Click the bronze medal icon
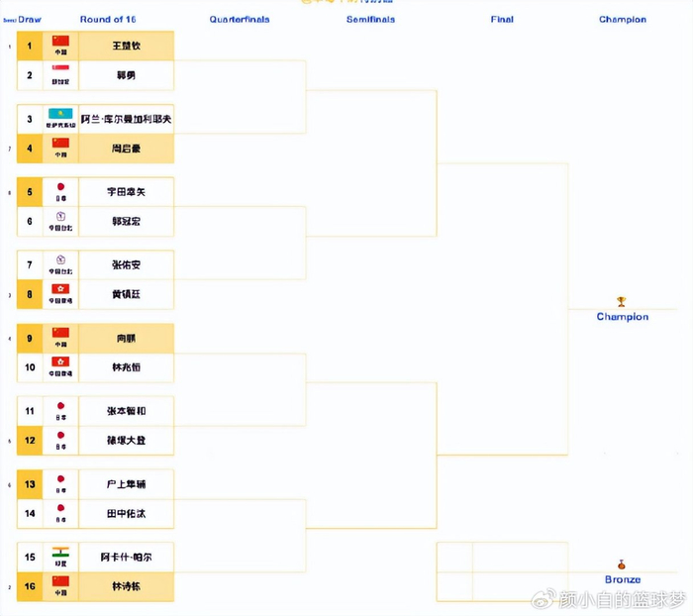 click(622, 565)
